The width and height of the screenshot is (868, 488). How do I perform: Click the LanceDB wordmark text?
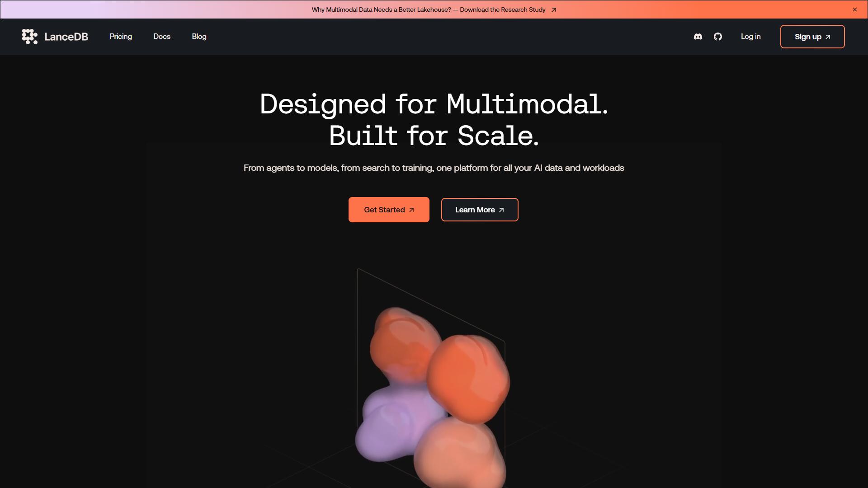(66, 37)
